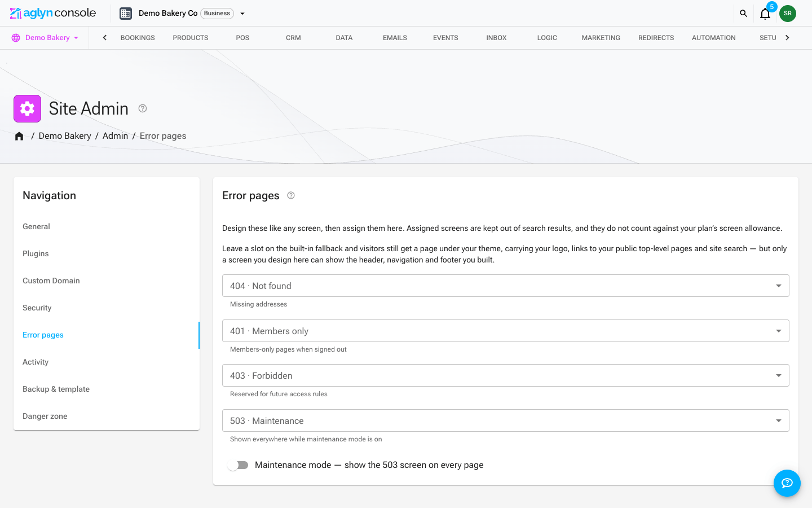The width and height of the screenshot is (812, 508).
Task: Click the pink Site Admin gear icon
Action: pyautogui.click(x=27, y=108)
